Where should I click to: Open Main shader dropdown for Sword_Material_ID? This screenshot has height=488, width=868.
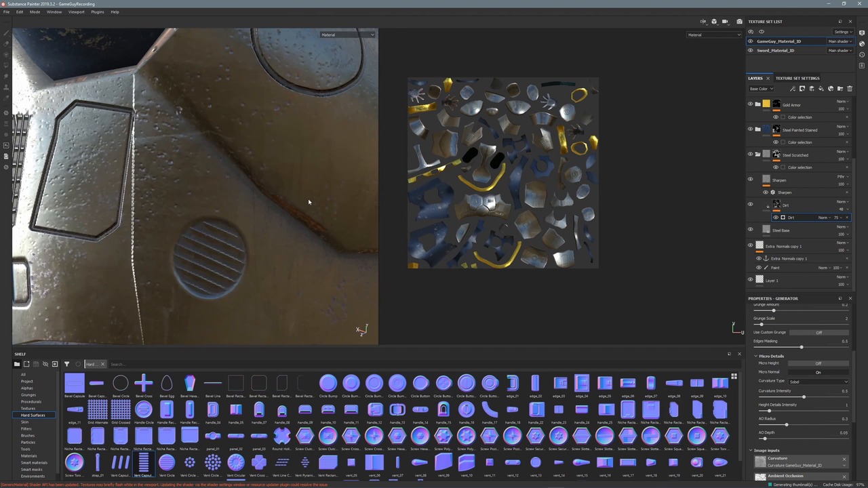pyautogui.click(x=840, y=50)
